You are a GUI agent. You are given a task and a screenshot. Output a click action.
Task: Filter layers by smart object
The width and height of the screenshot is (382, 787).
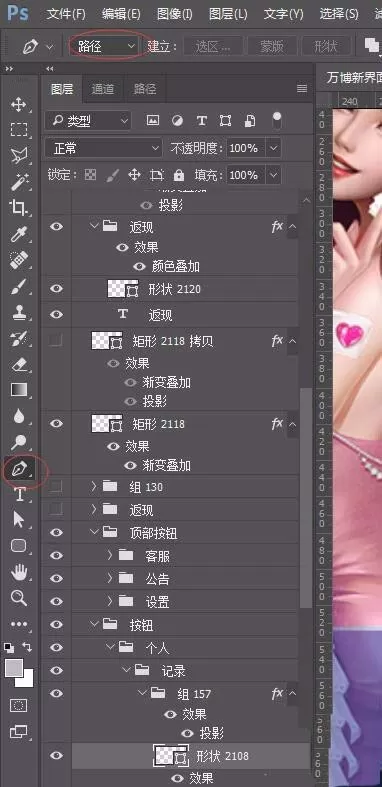tap(249, 120)
